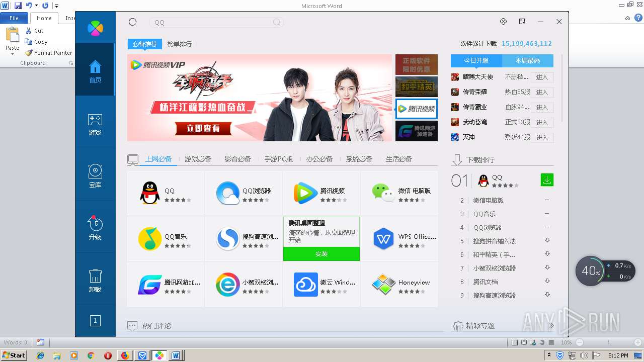Switch to the 本周最热 tab
Screen dimensions: 644x362
point(528,60)
